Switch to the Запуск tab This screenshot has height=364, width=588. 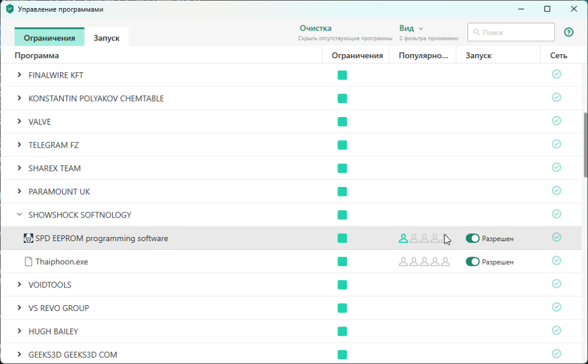click(x=106, y=38)
